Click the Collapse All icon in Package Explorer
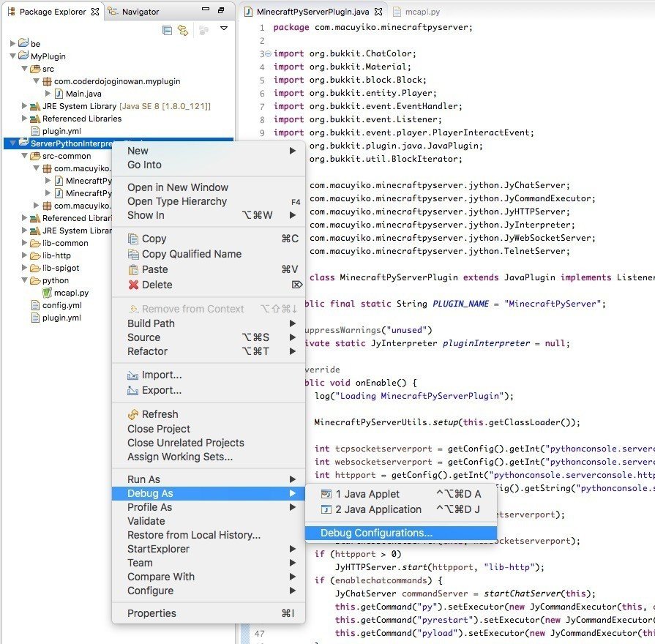Image resolution: width=655 pixels, height=644 pixels. coord(166,28)
